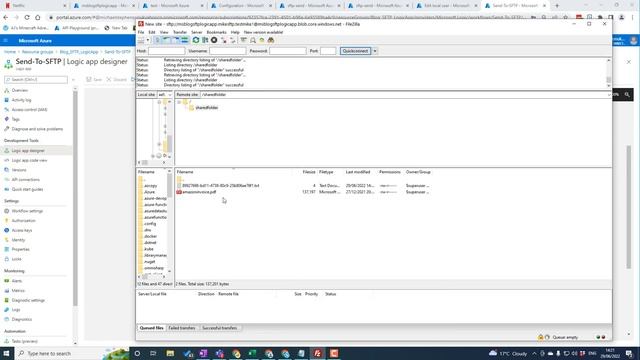Open Windows Task View icon
640x360 pixels.
point(153,353)
